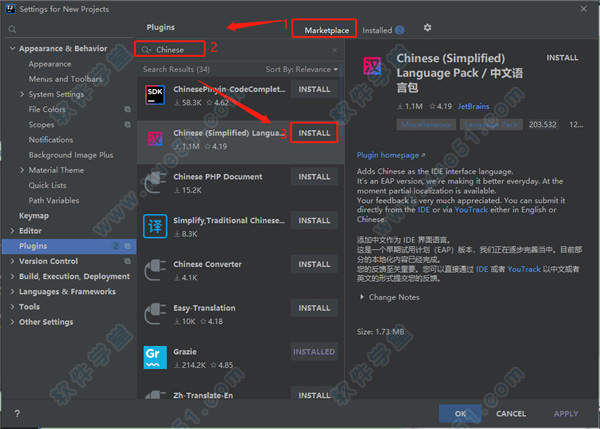Screen dimensions: 600x429
Task: Click the Chinese Converter plug icon
Action: click(x=155, y=270)
